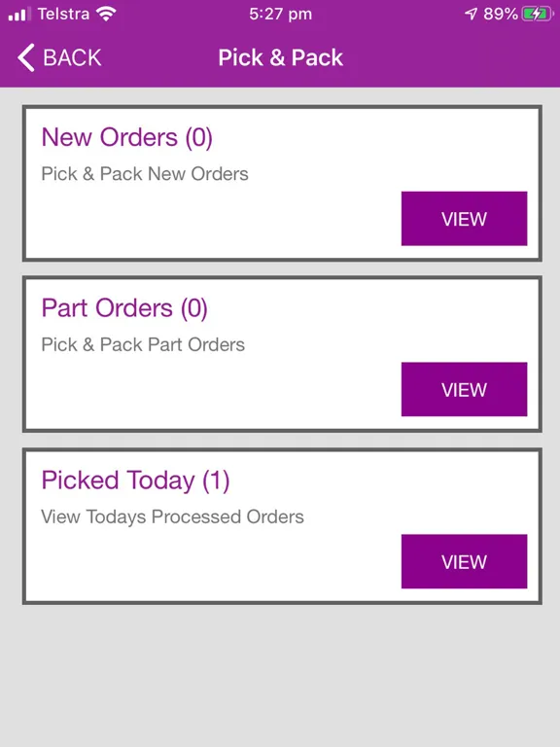560x747 pixels.
Task: Tap the back chevron arrow icon
Action: 25,57
